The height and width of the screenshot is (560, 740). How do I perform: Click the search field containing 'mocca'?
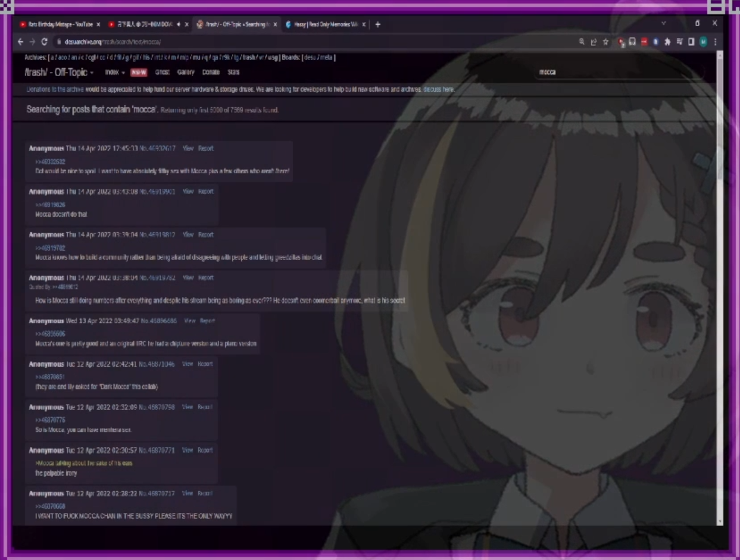tap(619, 72)
